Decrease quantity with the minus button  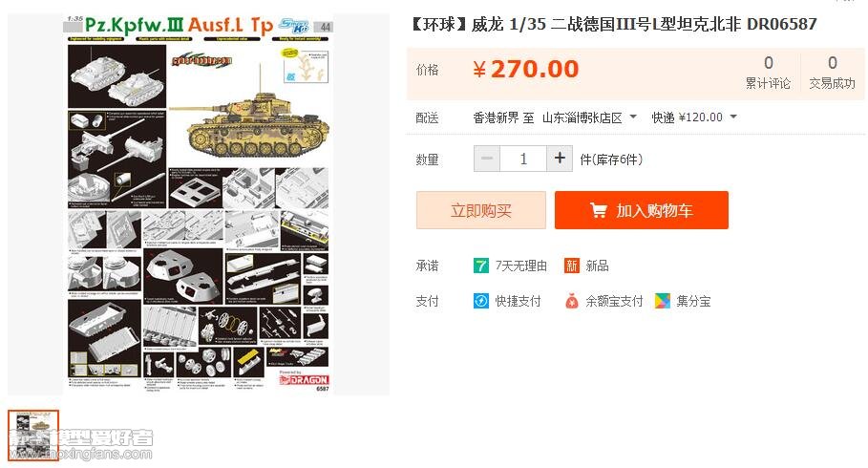coord(487,159)
